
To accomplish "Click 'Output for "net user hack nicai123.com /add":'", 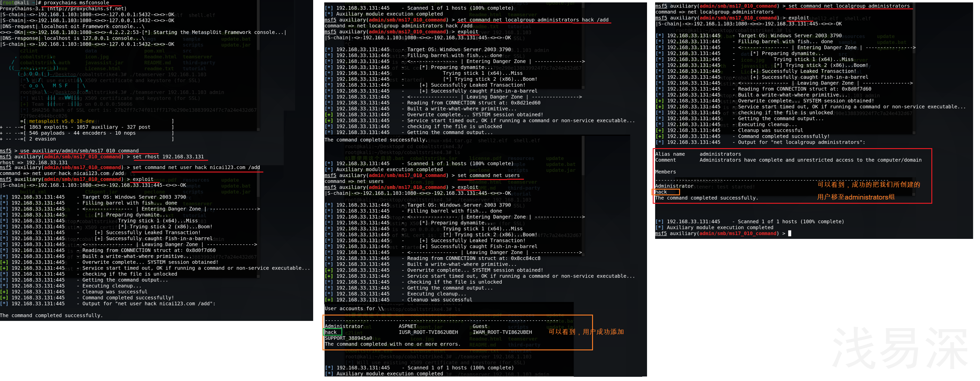I will click(149, 304).
